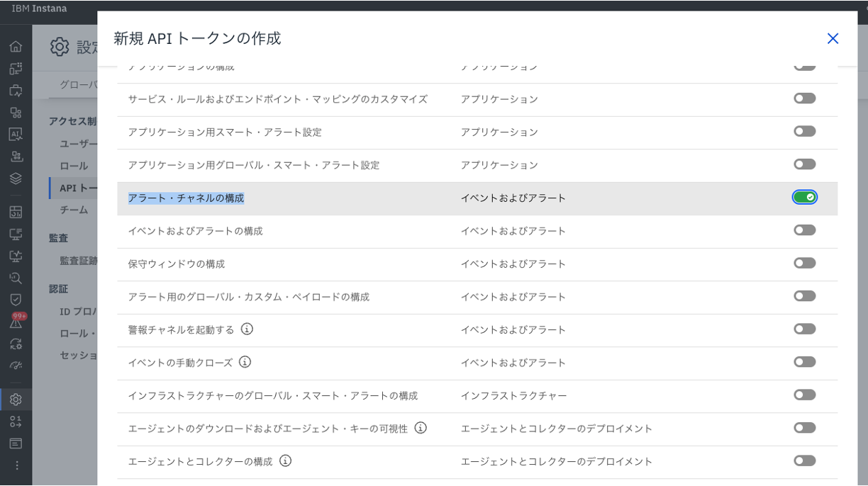
Task: Click label アプリケーション用スマート・アラート設定
Action: coord(225,132)
